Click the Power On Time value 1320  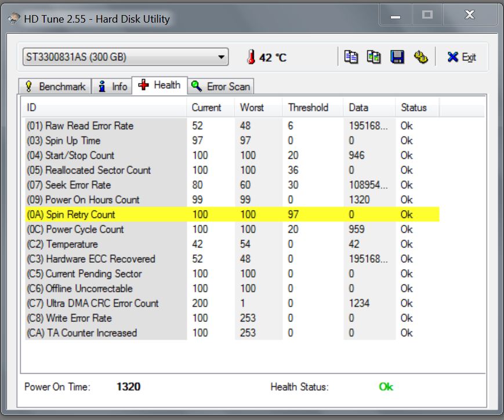pyautogui.click(x=129, y=386)
